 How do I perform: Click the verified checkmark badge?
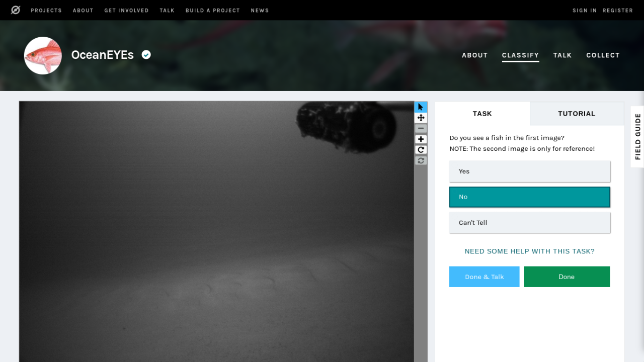pyautogui.click(x=146, y=55)
